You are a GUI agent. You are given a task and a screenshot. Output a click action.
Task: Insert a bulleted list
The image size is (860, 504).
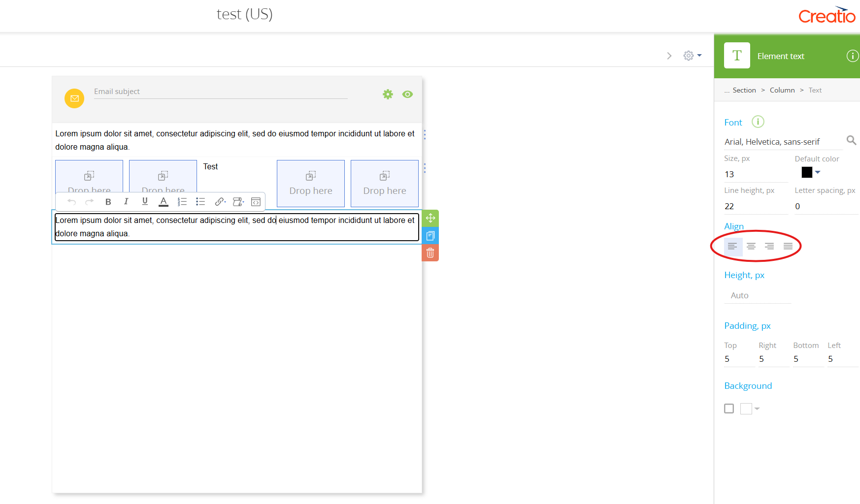tap(200, 202)
